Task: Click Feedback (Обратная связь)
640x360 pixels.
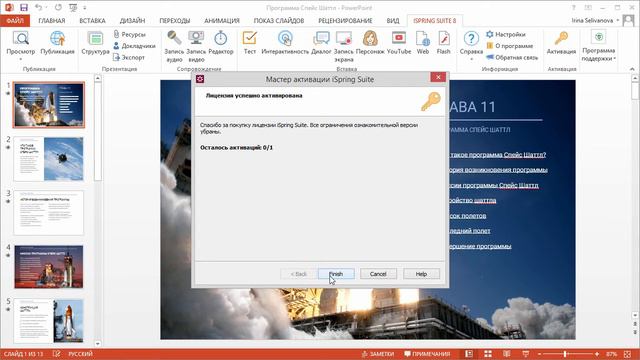Action: [x=512, y=57]
